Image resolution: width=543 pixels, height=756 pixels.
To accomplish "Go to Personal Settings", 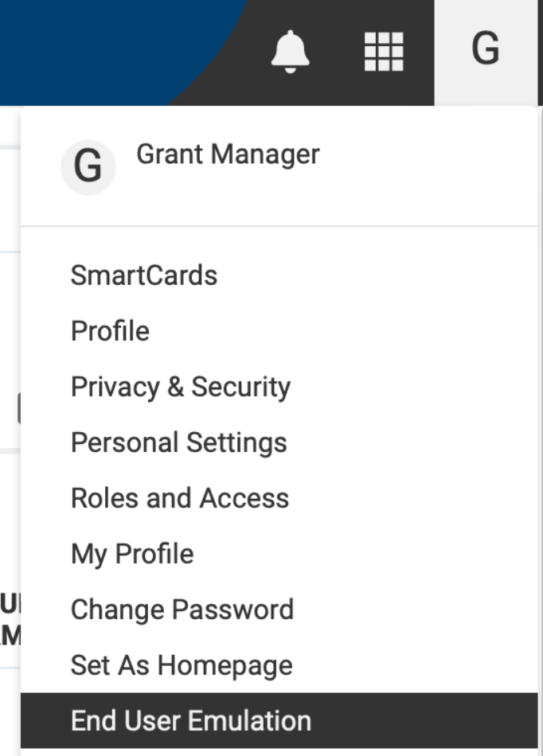I will point(179,442).
